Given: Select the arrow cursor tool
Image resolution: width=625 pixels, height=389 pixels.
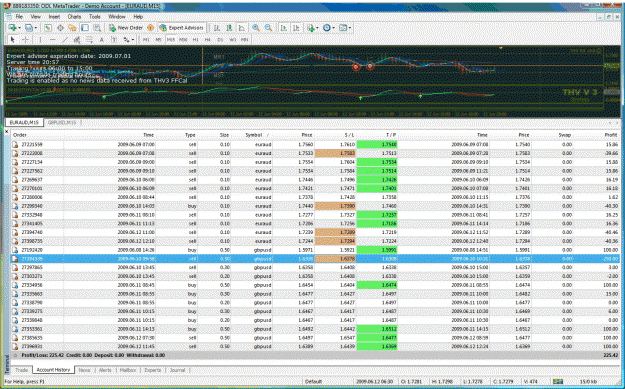Looking at the screenshot, I should coord(13,39).
